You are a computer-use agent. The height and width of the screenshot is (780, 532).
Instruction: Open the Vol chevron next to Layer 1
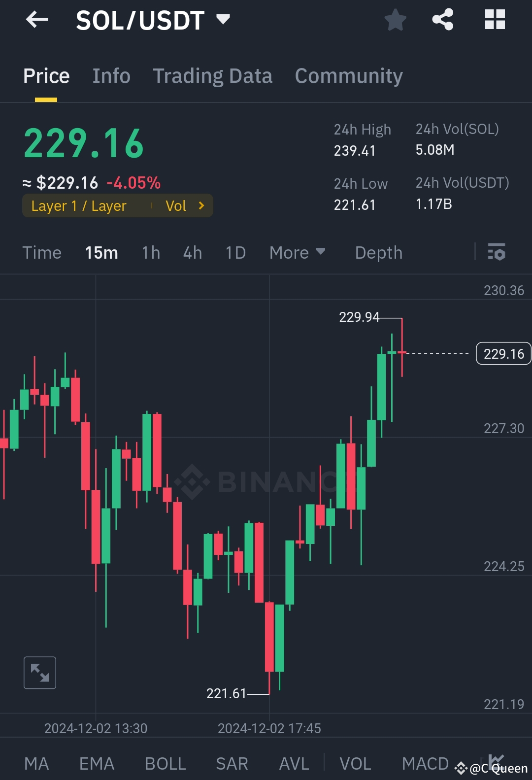[x=201, y=205]
